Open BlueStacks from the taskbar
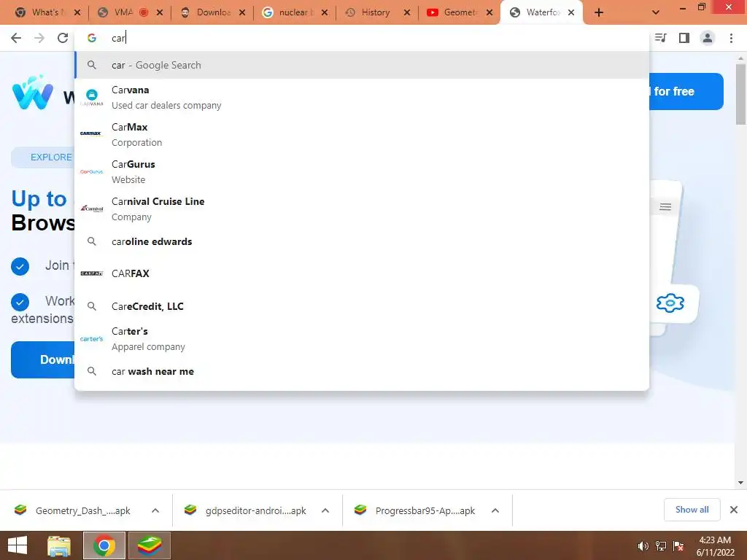The height and width of the screenshot is (560, 747). tap(149, 545)
